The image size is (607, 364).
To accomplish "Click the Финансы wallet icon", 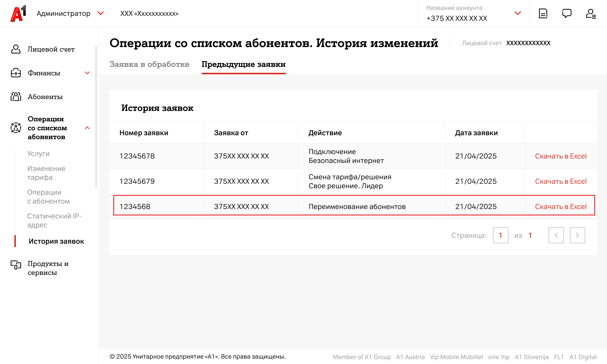I will pyautogui.click(x=16, y=73).
